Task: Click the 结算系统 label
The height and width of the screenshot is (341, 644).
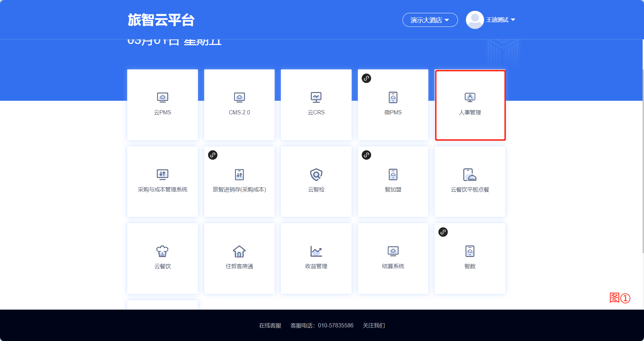Action: pos(393,266)
